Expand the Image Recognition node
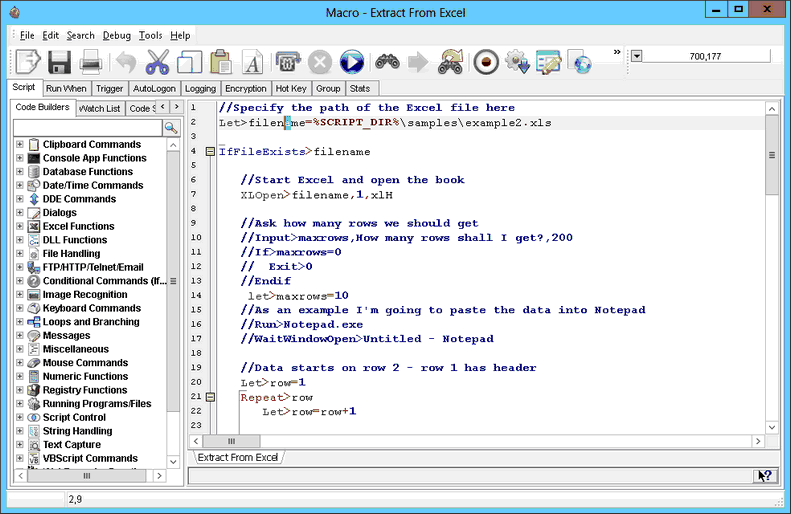This screenshot has width=791, height=514. 20,294
